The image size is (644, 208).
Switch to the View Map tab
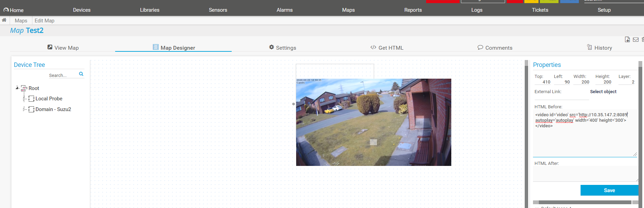[63, 48]
